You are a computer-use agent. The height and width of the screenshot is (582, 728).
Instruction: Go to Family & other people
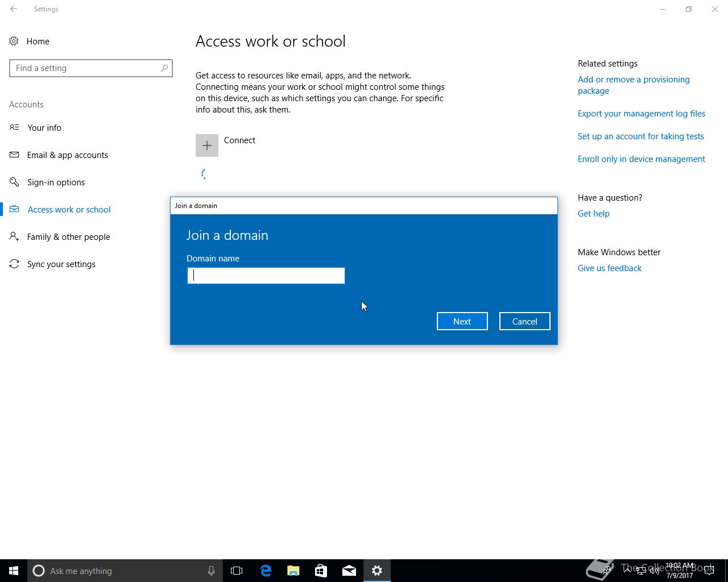pyautogui.click(x=68, y=236)
